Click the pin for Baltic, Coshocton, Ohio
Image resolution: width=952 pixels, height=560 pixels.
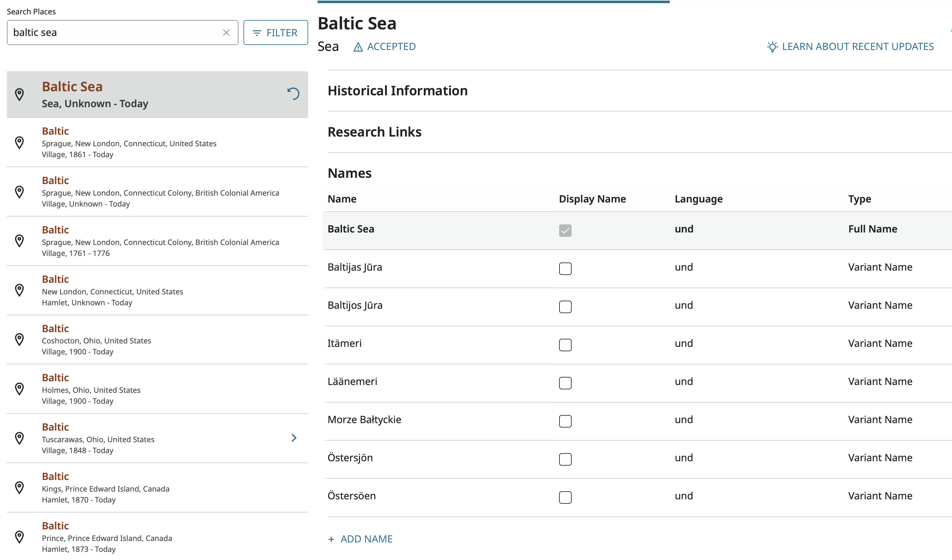[19, 339]
